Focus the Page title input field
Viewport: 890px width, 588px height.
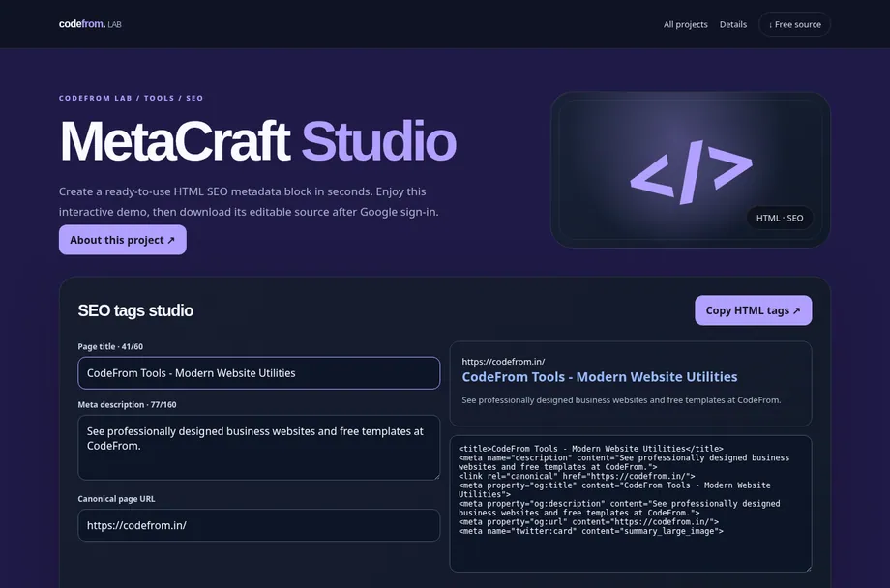(x=259, y=373)
